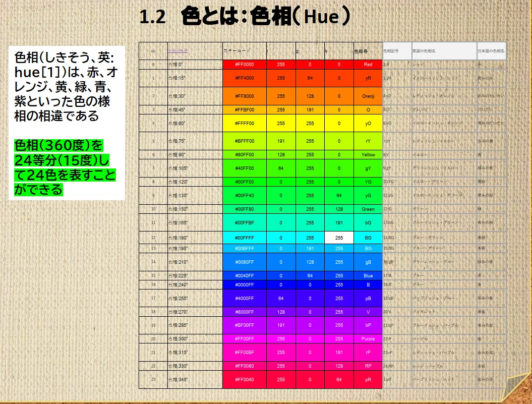Select the #FF0080 cell
Screen dimensions: 532x404
pyautogui.click(x=245, y=366)
